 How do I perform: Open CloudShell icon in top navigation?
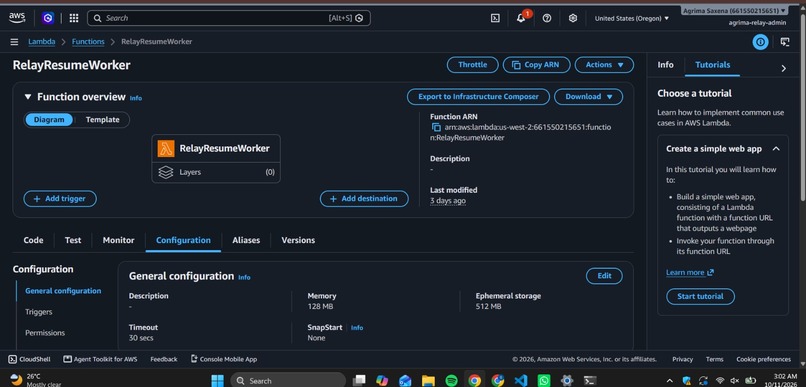pyautogui.click(x=495, y=18)
